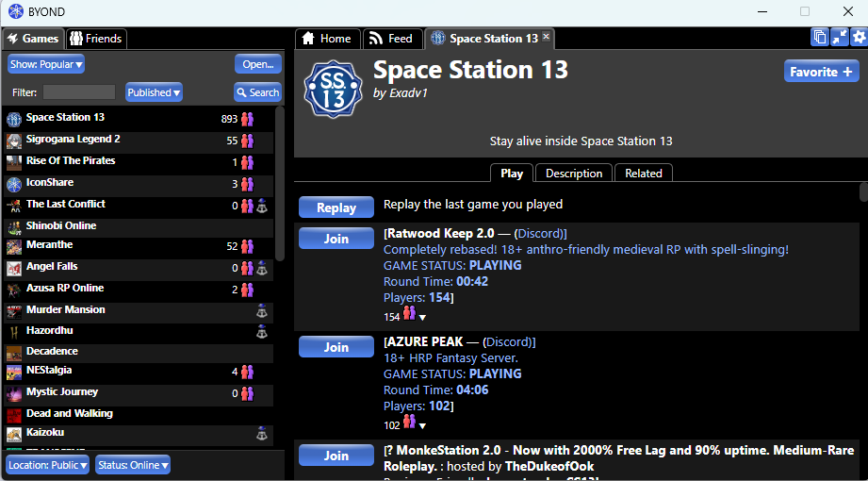The width and height of the screenshot is (868, 481).
Task: Click the game list vertical scrollbar
Action: coord(280,183)
